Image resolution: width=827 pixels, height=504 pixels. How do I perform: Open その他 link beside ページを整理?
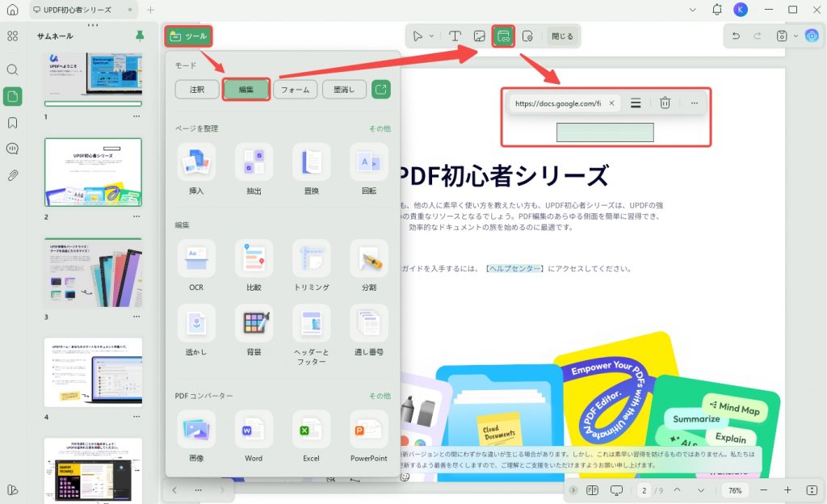(380, 128)
